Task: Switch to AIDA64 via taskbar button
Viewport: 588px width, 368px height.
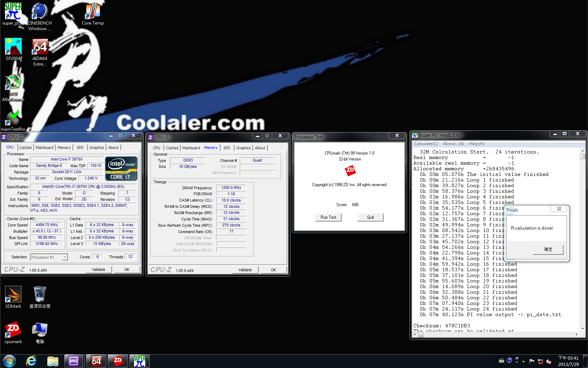Action: pyautogui.click(x=96, y=361)
